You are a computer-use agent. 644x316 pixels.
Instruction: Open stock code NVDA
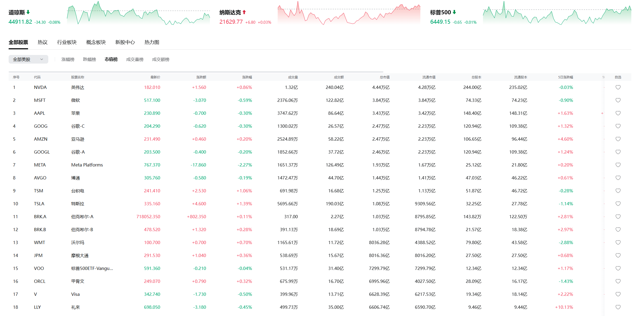(x=40, y=87)
